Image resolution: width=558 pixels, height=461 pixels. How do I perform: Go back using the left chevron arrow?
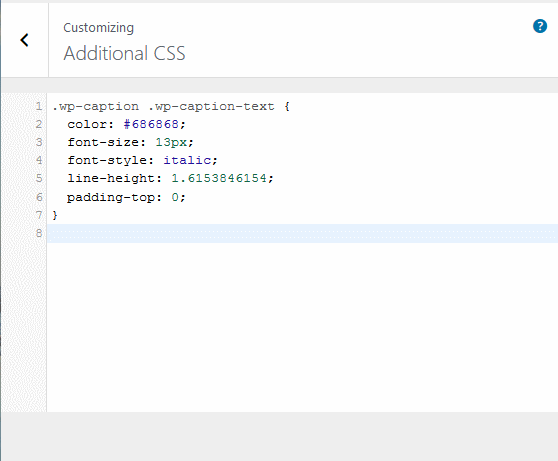24,40
